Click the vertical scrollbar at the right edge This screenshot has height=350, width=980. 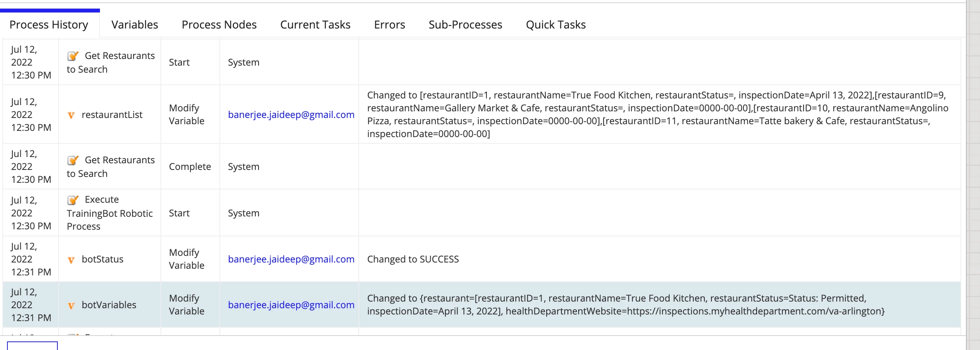click(973, 175)
